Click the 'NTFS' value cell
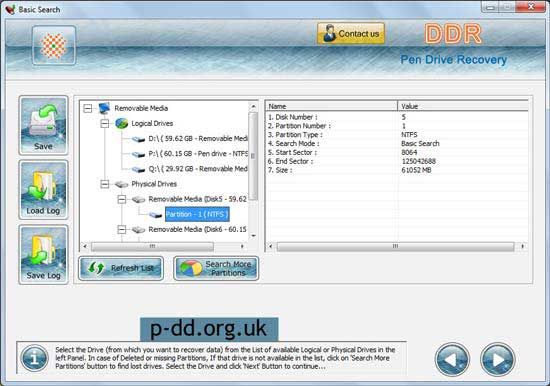 tap(409, 135)
